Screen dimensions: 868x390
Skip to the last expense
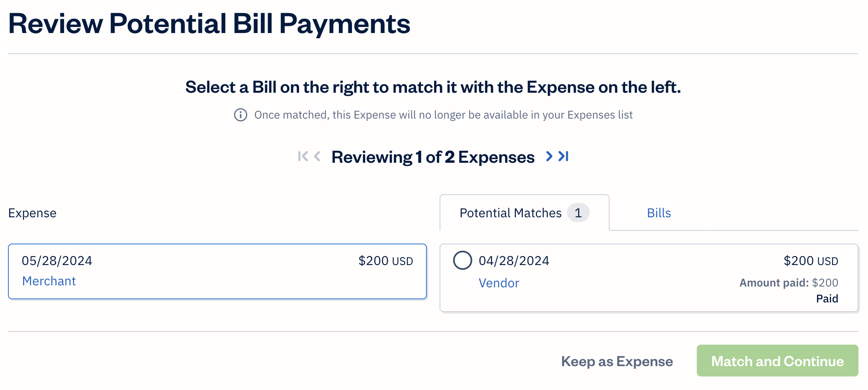click(564, 156)
